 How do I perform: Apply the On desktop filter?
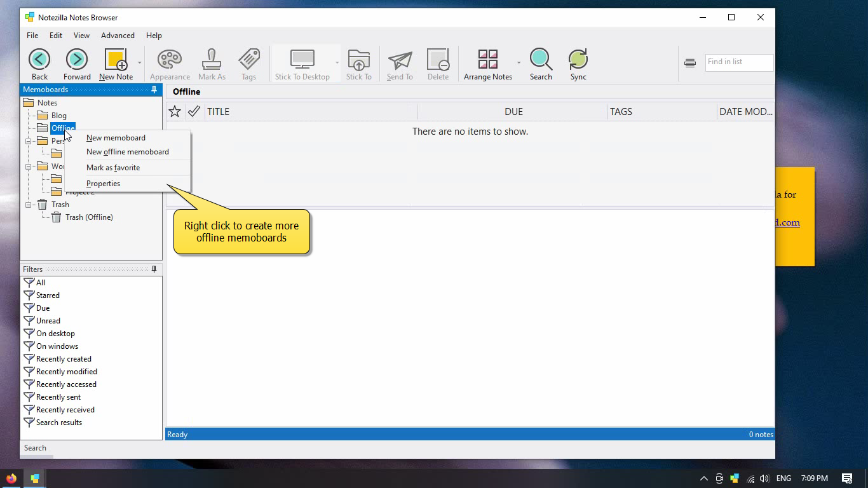pos(55,334)
